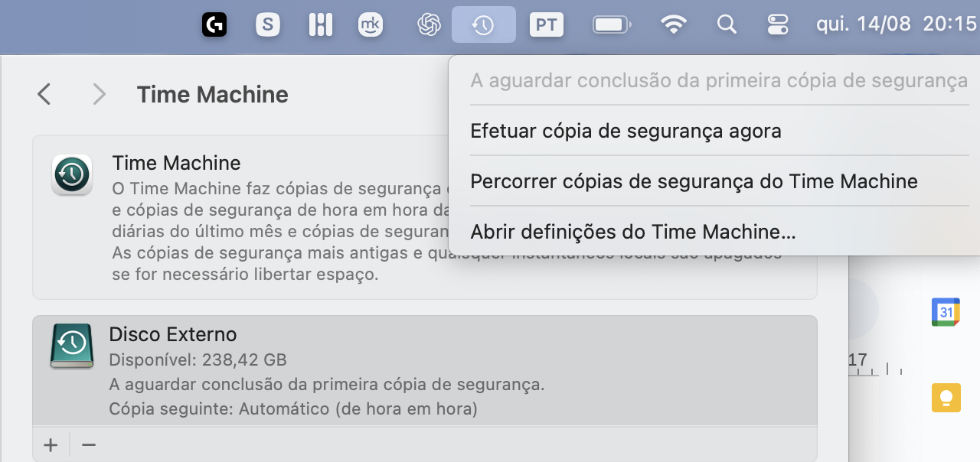Add a backup disk with the plus button
This screenshot has height=462, width=980.
pos(51,444)
